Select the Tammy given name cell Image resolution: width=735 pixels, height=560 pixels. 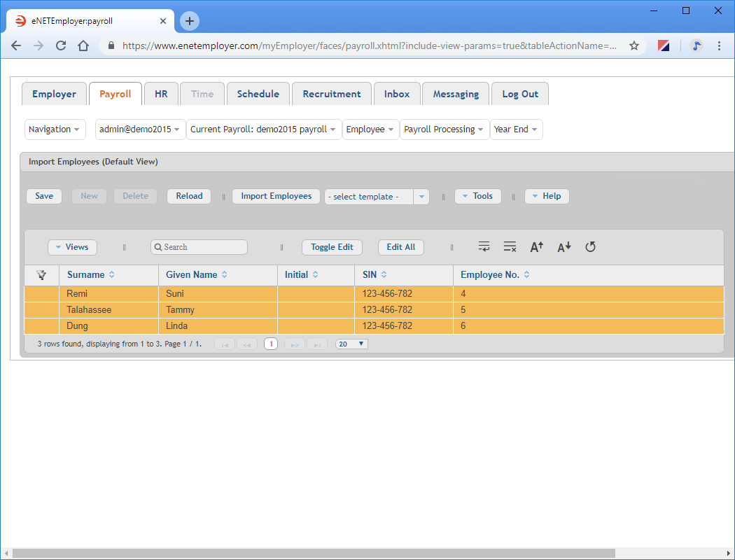click(x=218, y=310)
